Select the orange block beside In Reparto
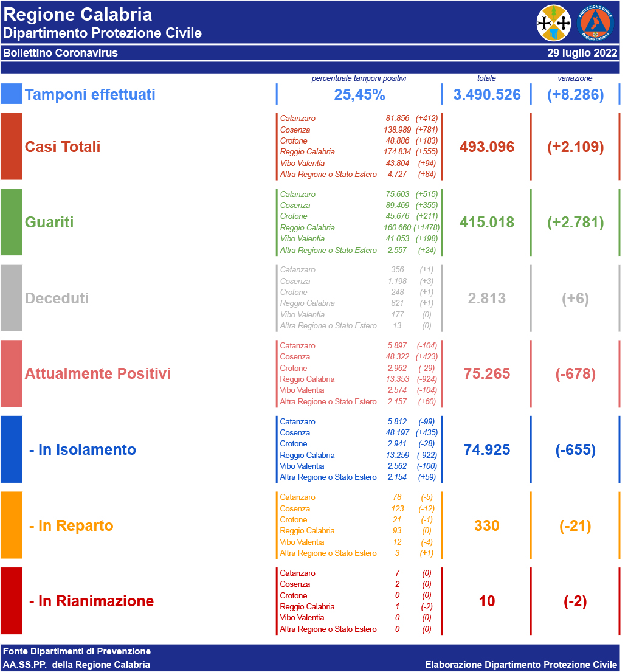The image size is (628, 672). tap(12, 525)
